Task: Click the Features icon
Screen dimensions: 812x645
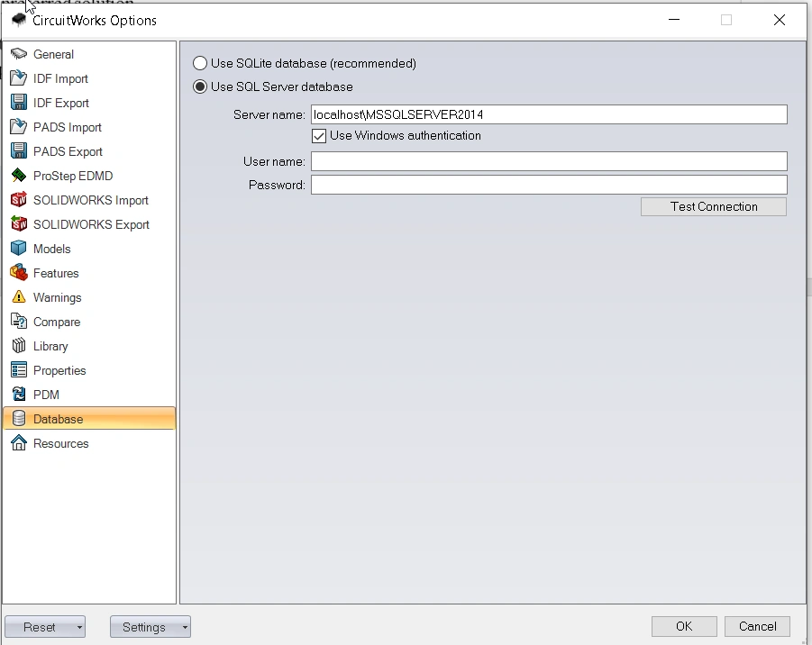Action: (19, 273)
